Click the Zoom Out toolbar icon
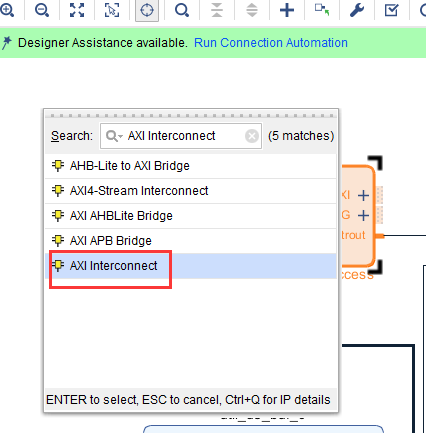The height and width of the screenshot is (433, 426). (x=42, y=10)
